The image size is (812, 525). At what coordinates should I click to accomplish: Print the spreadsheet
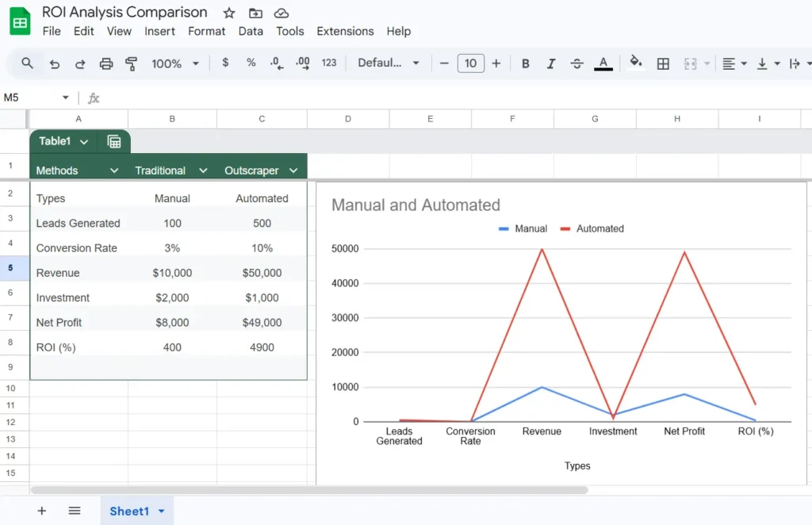coord(105,63)
